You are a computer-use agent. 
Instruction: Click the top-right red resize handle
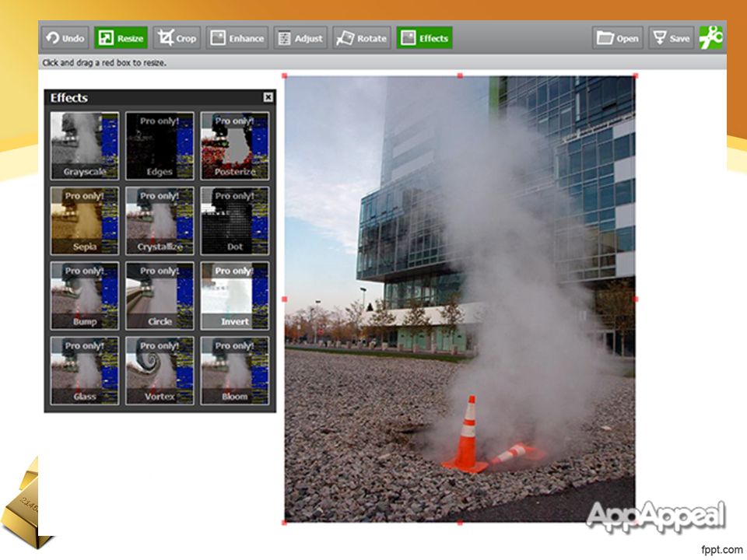(636, 75)
